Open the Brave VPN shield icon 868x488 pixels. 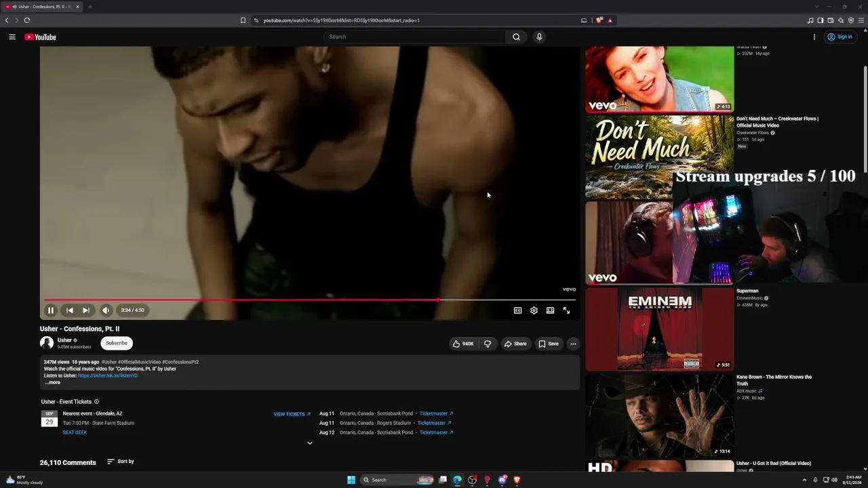(851, 20)
